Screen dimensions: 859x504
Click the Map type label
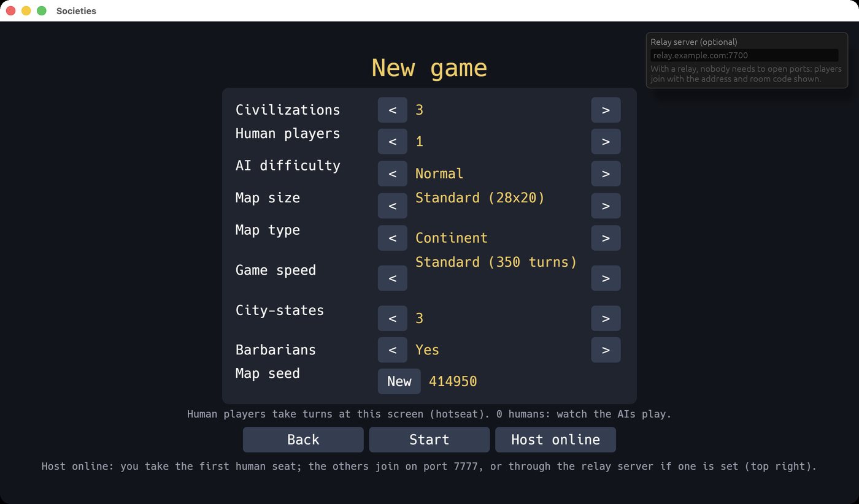268,230
